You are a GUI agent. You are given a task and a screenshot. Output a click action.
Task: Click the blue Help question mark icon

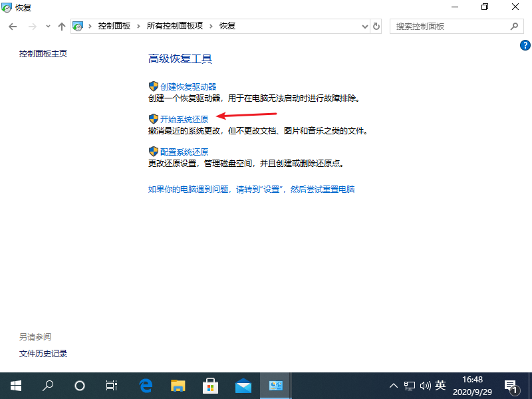[525, 45]
